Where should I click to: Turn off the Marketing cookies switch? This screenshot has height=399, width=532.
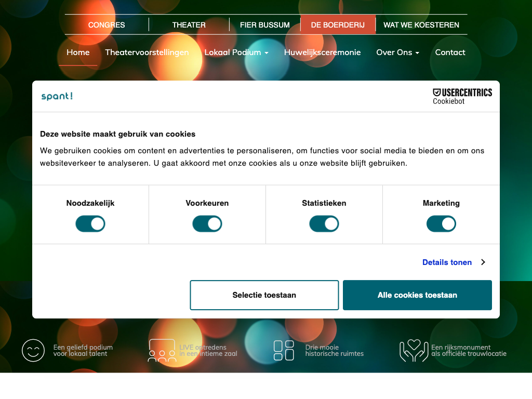pos(441,224)
